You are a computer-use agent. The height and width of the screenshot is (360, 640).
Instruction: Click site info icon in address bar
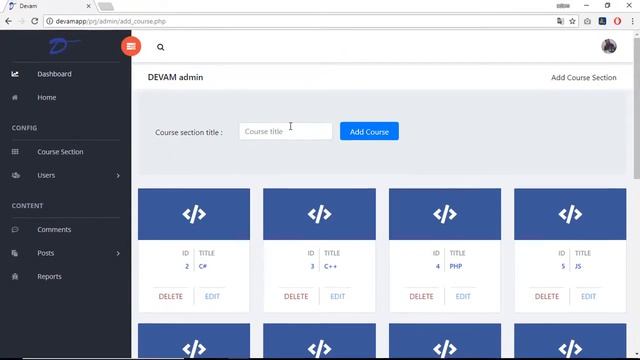[x=49, y=21]
